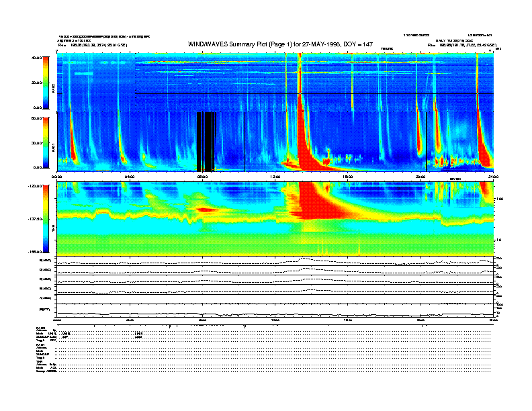Image resolution: width=532 pixels, height=411 pixels.
Task: Click the 24:00 time label under the RAD1 spectrogram
Action: point(493,177)
